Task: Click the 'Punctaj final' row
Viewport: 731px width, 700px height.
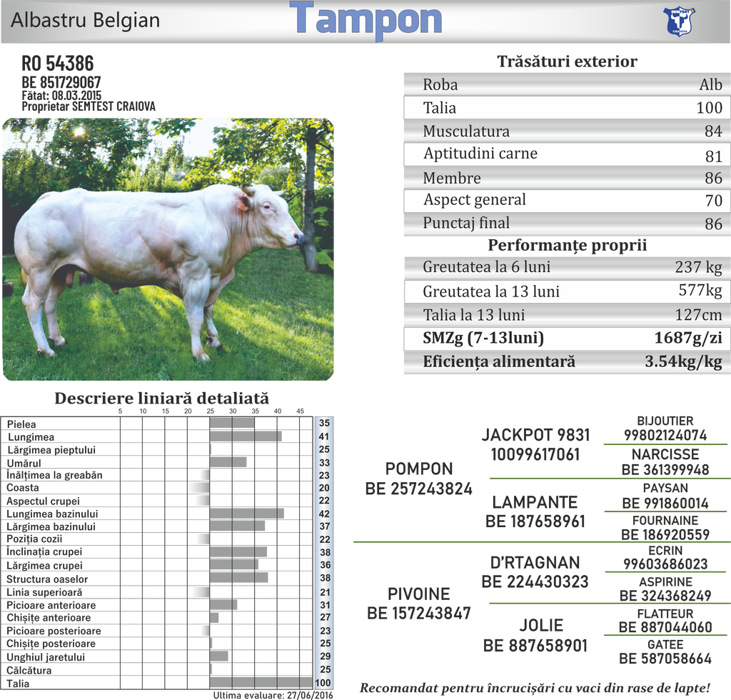Action: pos(567,224)
